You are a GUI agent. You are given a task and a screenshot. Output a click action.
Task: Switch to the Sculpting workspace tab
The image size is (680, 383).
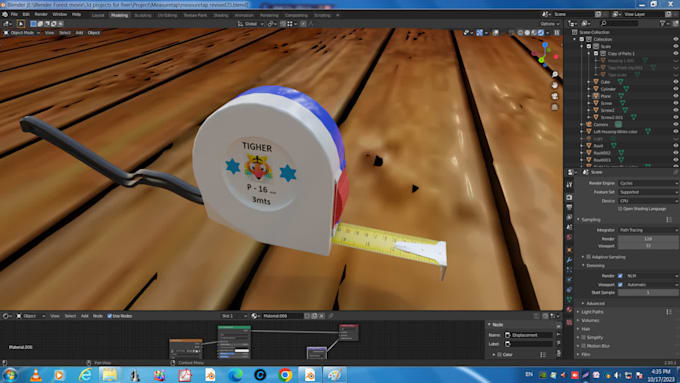coord(142,15)
